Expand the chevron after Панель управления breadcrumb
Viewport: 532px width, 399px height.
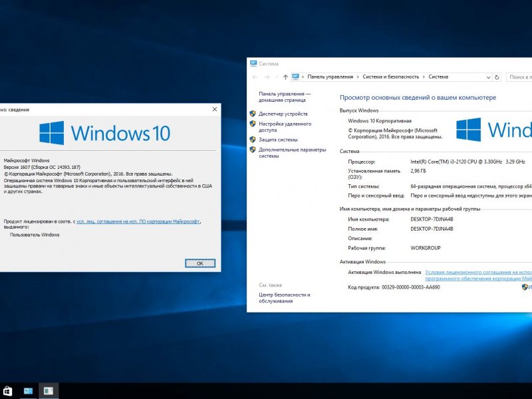point(358,77)
